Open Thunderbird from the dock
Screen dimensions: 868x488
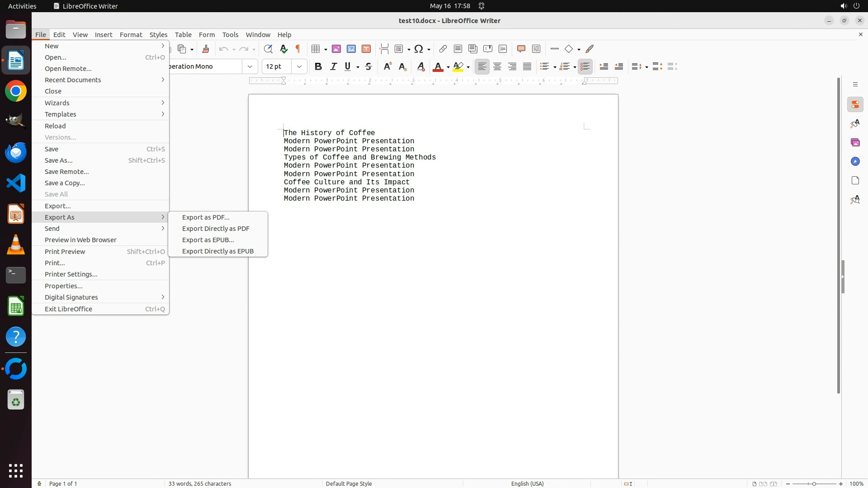pos(16,152)
